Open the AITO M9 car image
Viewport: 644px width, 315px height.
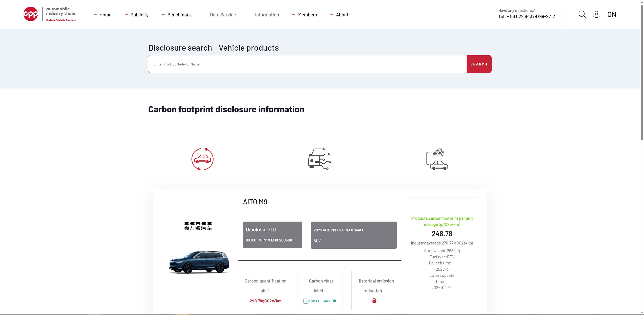(x=199, y=262)
